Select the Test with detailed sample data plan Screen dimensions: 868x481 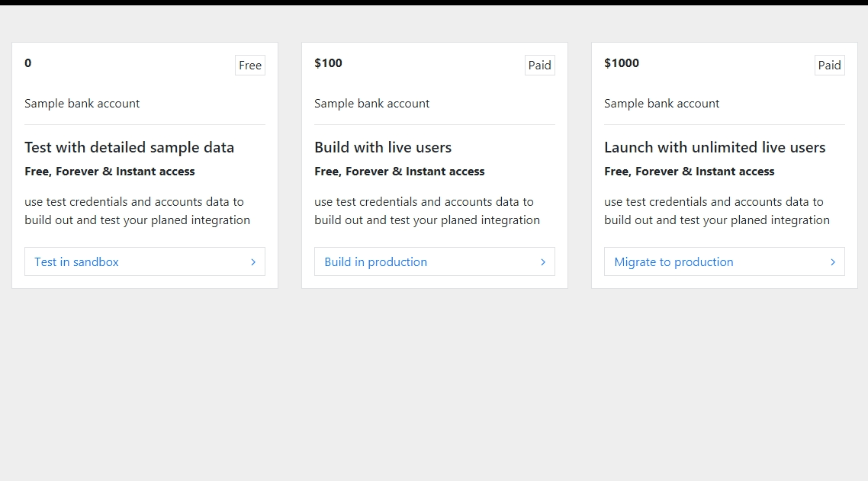[129, 147]
